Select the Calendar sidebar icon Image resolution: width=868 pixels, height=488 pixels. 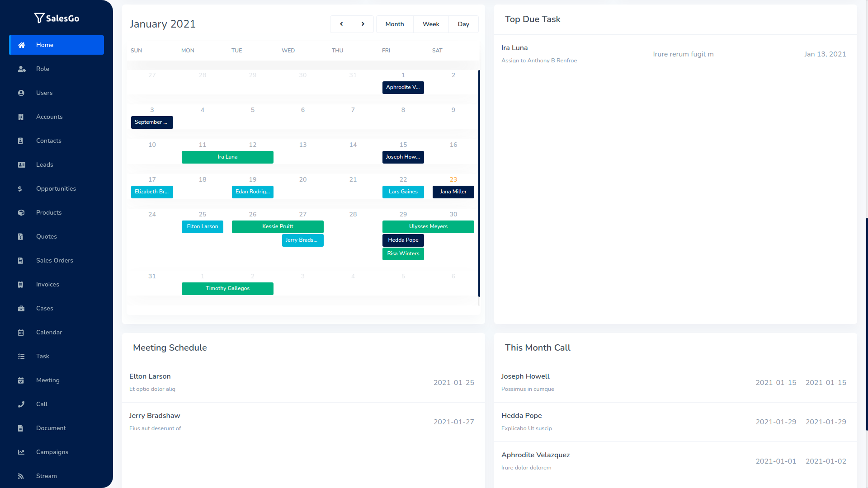point(21,332)
